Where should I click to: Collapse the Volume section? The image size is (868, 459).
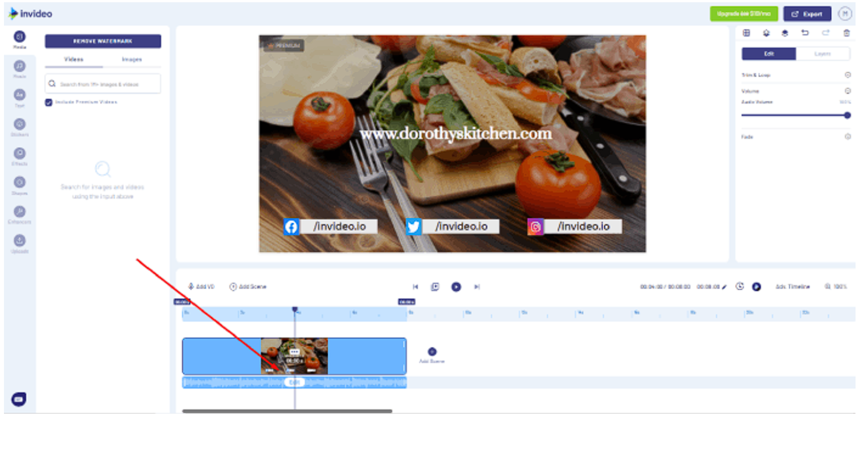pyautogui.click(x=847, y=91)
